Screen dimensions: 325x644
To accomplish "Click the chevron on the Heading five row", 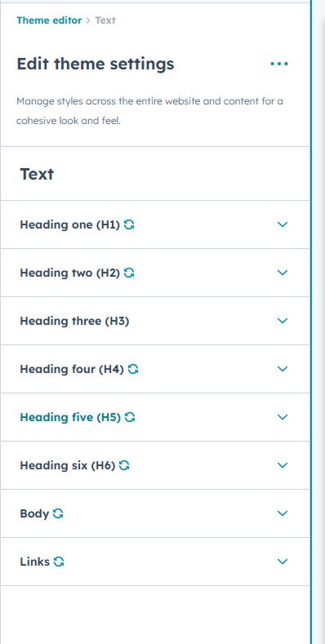I will coord(283,417).
